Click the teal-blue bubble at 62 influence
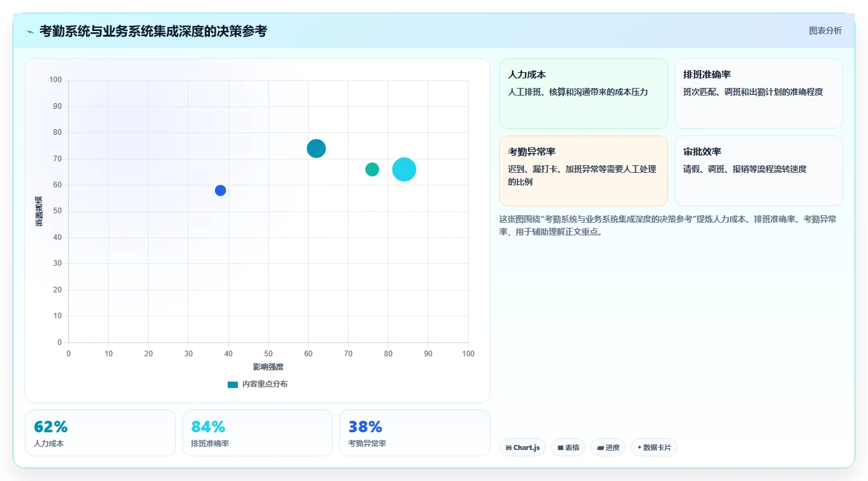Image resolution: width=868 pixels, height=481 pixels. (x=316, y=149)
